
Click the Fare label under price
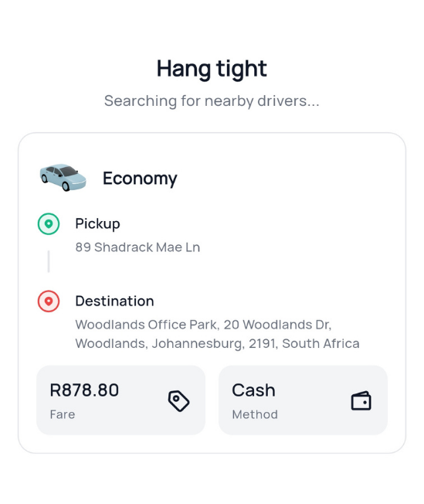[63, 414]
